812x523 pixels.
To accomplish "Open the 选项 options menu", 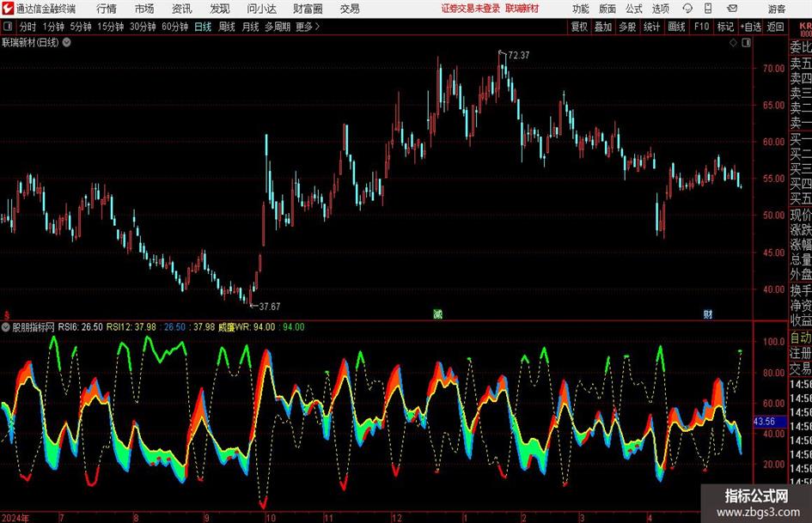I will [660, 9].
